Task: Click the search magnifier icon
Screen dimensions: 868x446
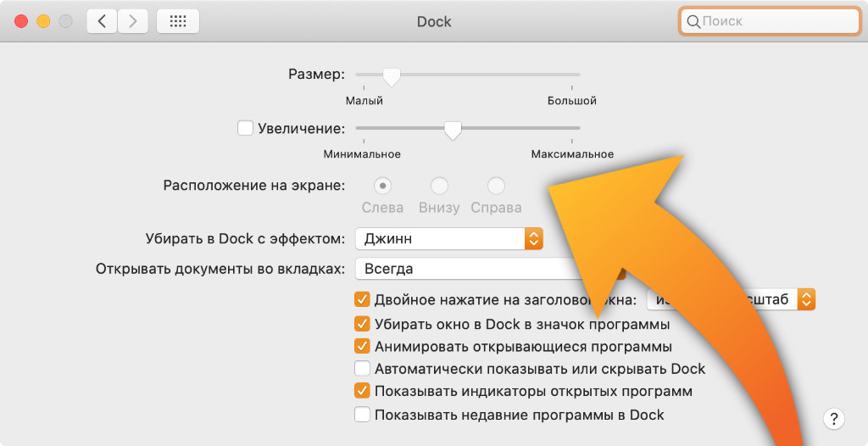Action: pos(693,21)
